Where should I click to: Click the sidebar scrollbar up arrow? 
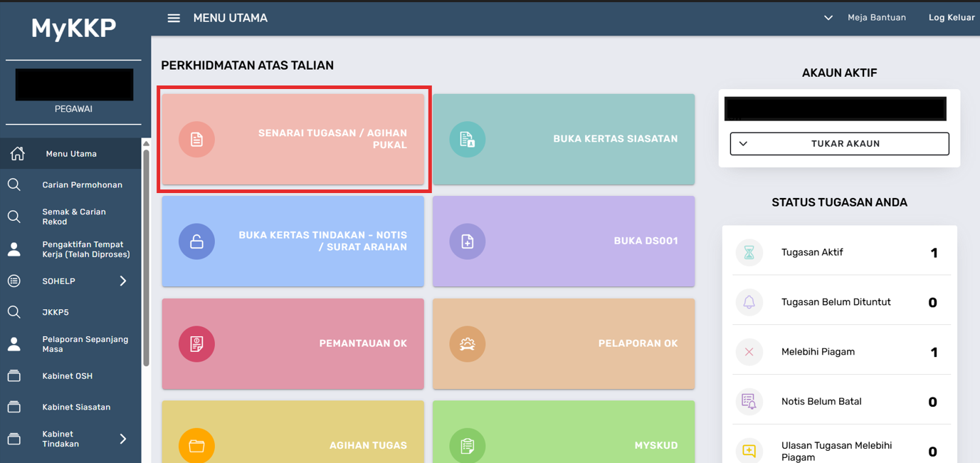point(147,143)
